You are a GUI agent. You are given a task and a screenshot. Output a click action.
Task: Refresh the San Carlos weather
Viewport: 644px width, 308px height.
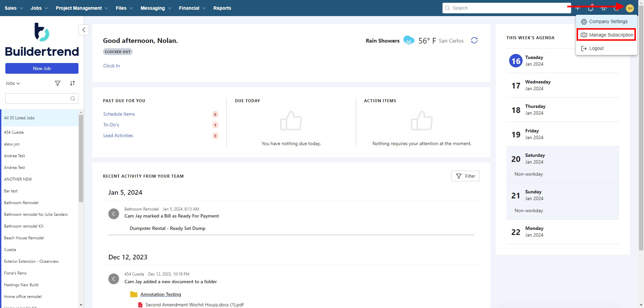[x=474, y=41]
